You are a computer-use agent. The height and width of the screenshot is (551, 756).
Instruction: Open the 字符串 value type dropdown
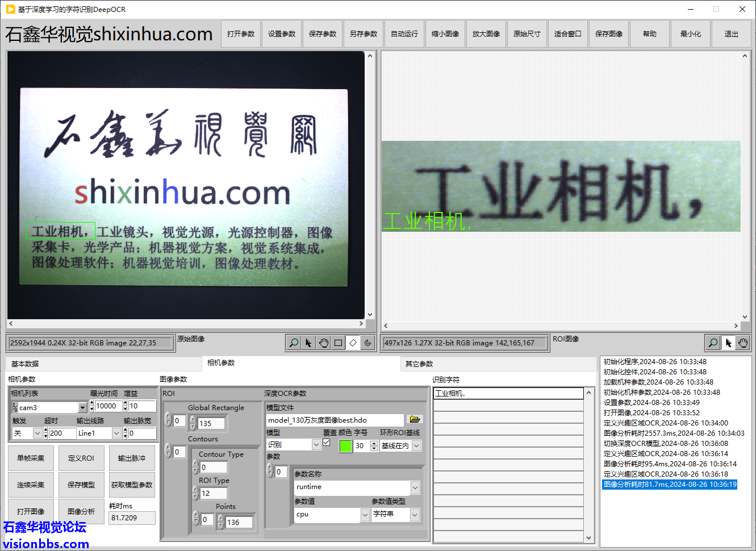coord(415,515)
